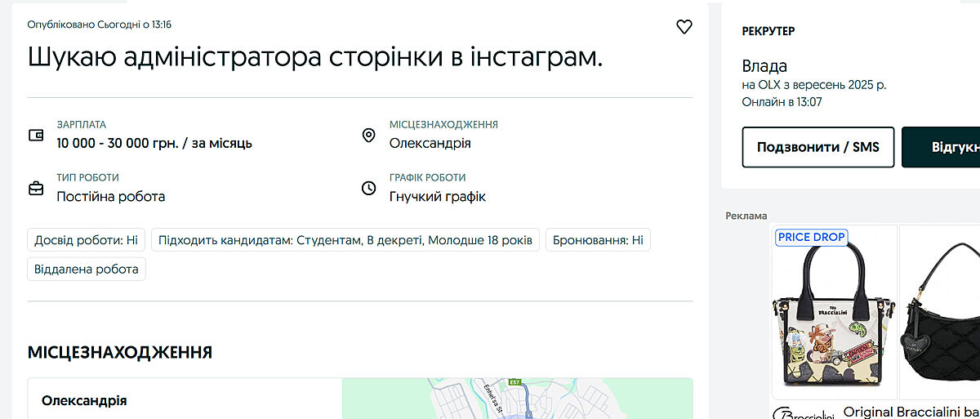Click the PRICE DROP badge
Screen dimensions: 980x419
pos(811,237)
